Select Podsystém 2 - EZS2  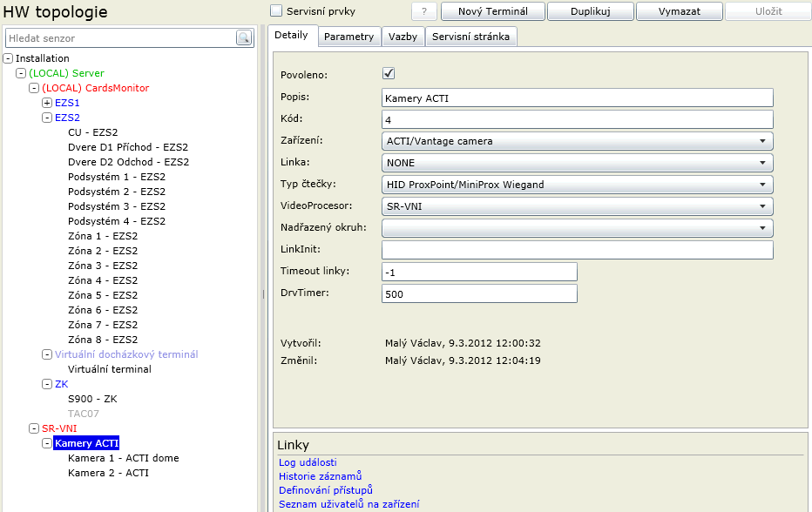tap(117, 192)
